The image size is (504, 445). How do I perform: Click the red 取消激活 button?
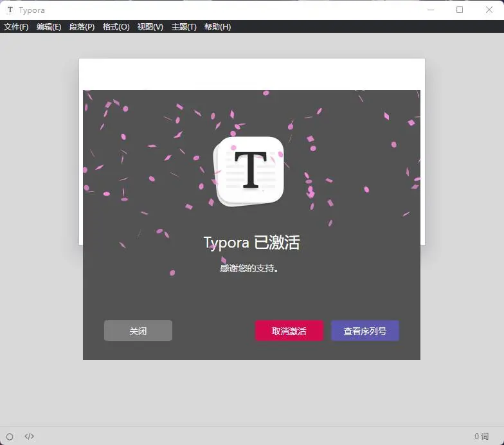pos(289,331)
